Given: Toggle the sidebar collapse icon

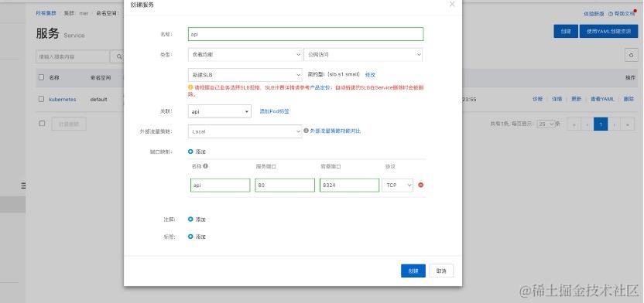Looking at the screenshot, I should [23, 186].
